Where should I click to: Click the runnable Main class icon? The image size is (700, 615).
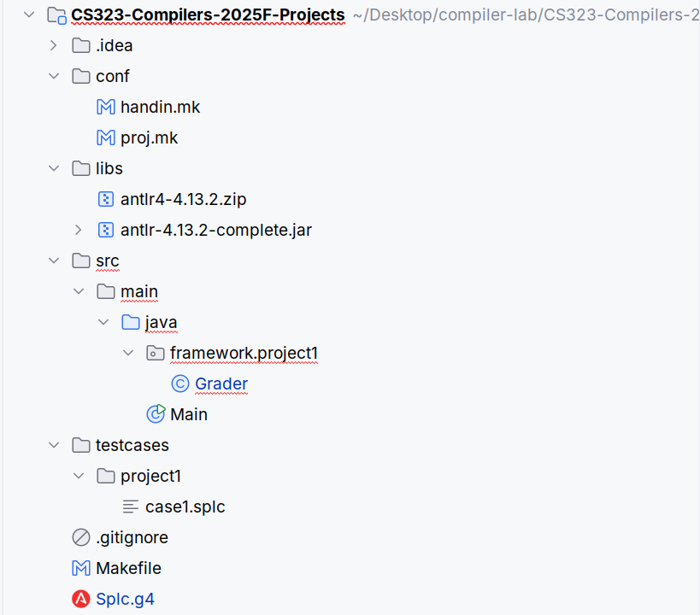pos(156,414)
